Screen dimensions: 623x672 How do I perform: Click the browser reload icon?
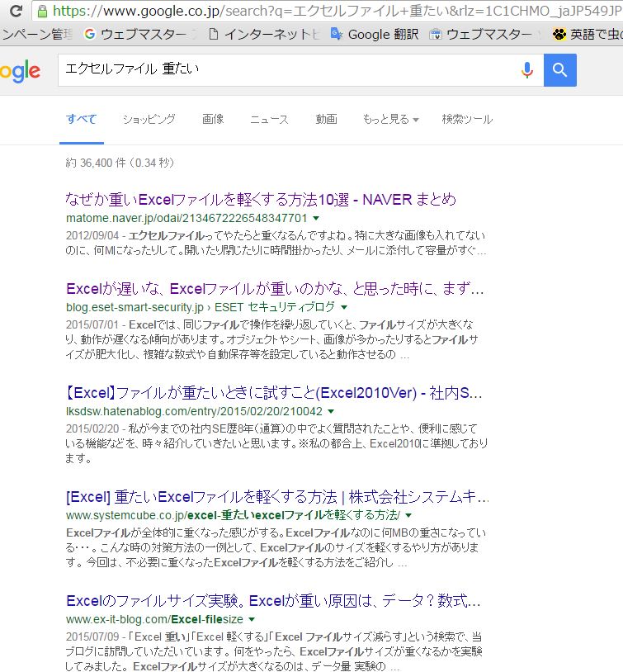15,12
